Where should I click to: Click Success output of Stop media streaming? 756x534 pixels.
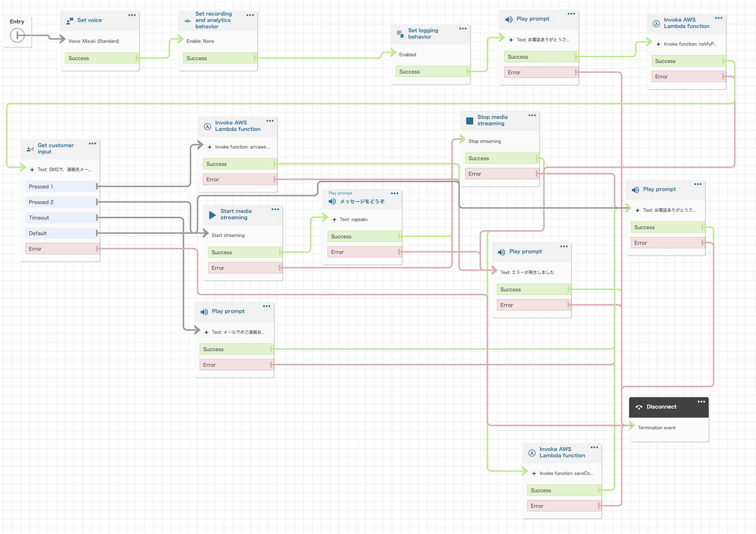[501, 158]
